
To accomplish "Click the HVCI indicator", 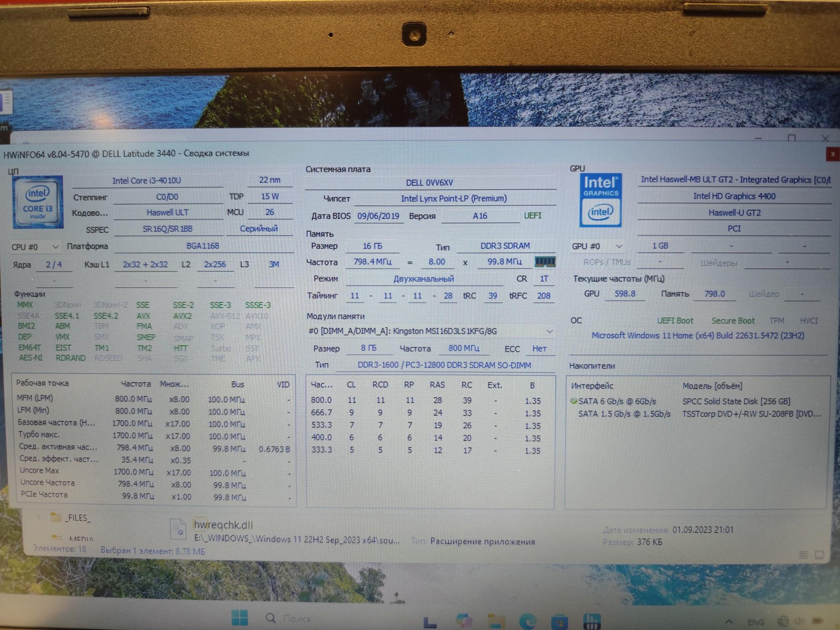I will point(808,321).
